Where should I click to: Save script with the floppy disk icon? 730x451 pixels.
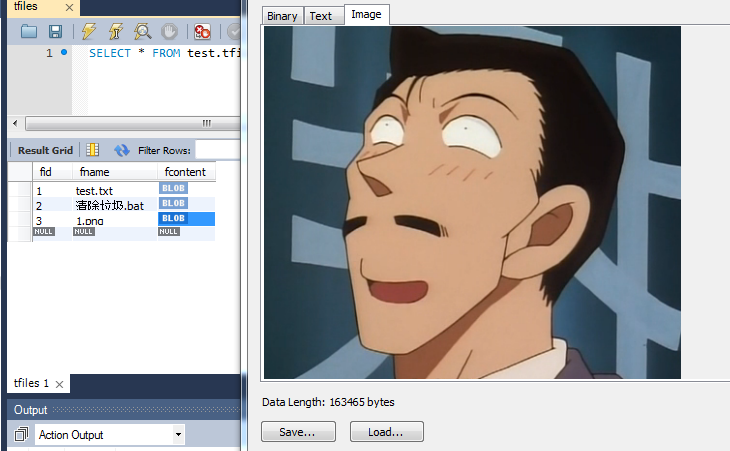55,31
